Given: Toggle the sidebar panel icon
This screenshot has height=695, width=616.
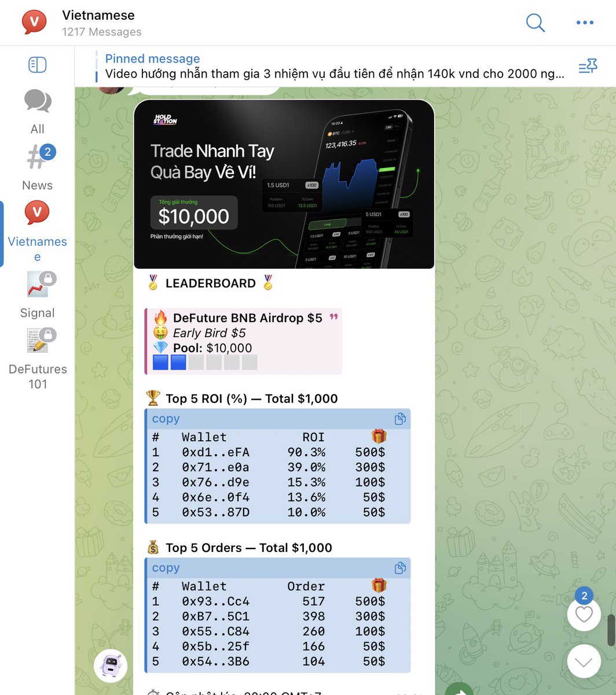Looking at the screenshot, I should click(37, 65).
